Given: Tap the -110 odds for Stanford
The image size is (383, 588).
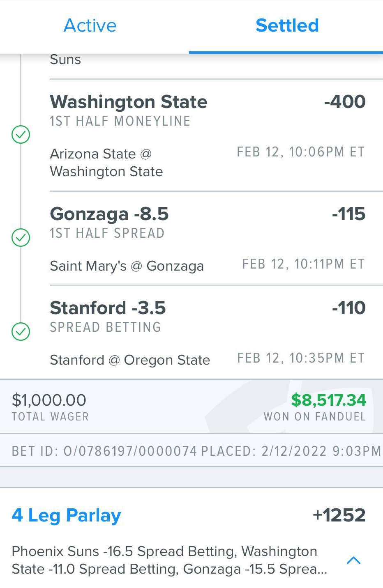Looking at the screenshot, I should point(348,308).
